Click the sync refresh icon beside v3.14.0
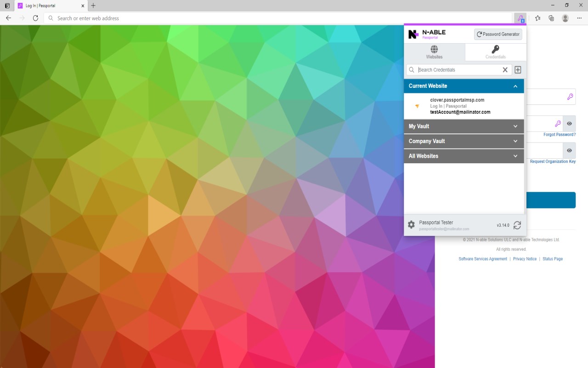 click(x=517, y=225)
